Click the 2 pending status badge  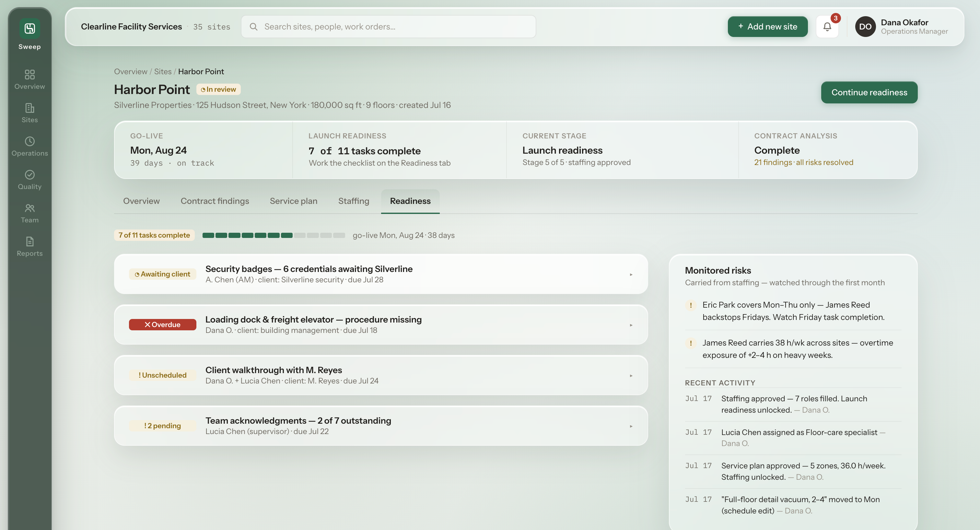point(162,426)
